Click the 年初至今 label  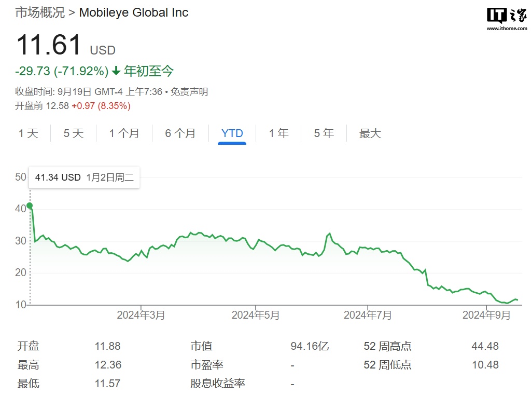coord(149,71)
